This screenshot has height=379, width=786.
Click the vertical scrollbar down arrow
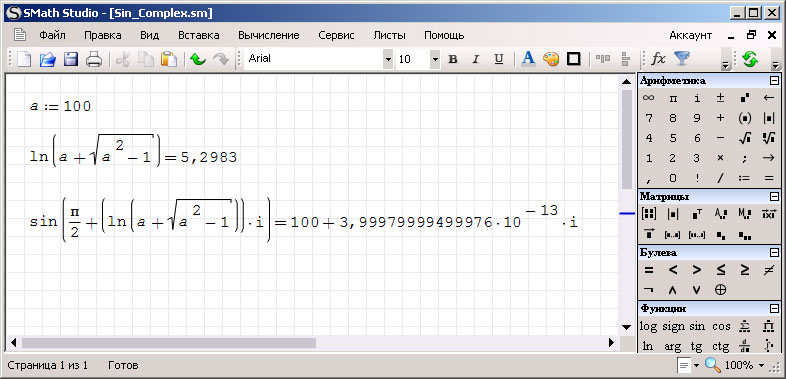(626, 327)
